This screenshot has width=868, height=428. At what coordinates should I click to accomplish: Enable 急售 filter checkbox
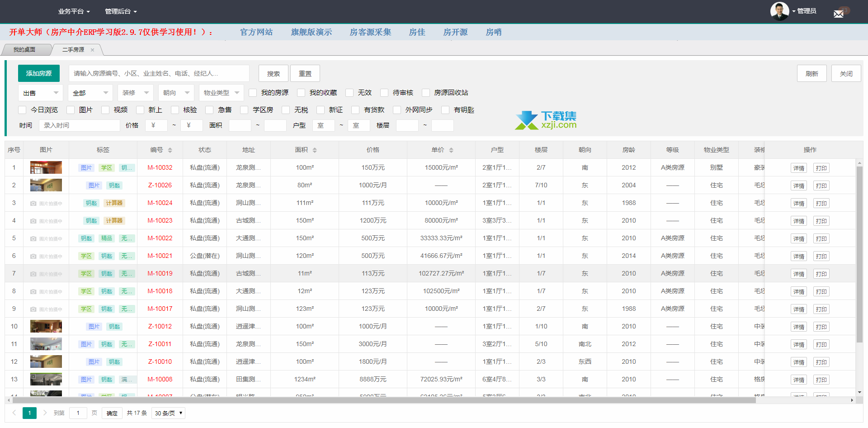coord(209,110)
